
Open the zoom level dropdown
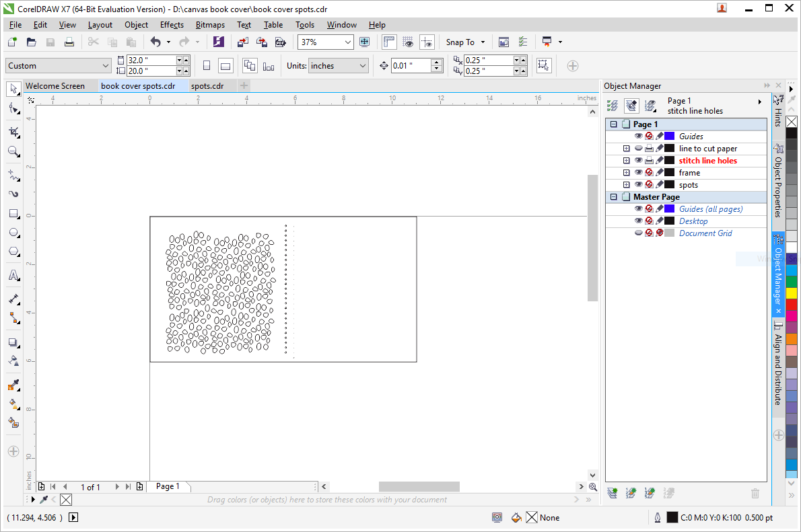[x=347, y=42]
